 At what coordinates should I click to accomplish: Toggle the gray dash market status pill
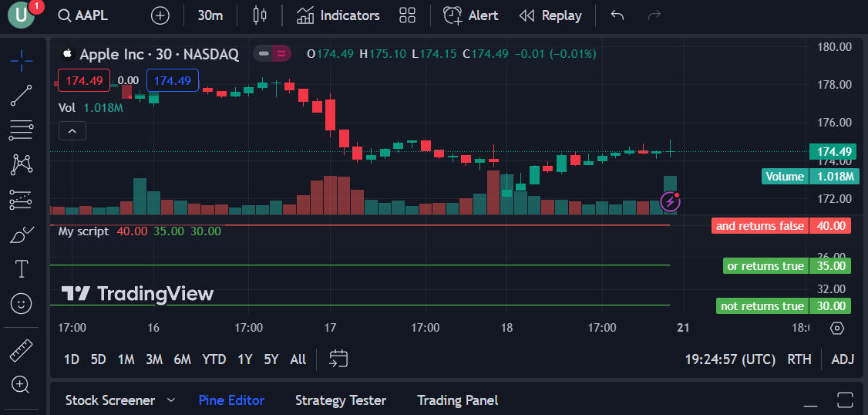coord(264,54)
